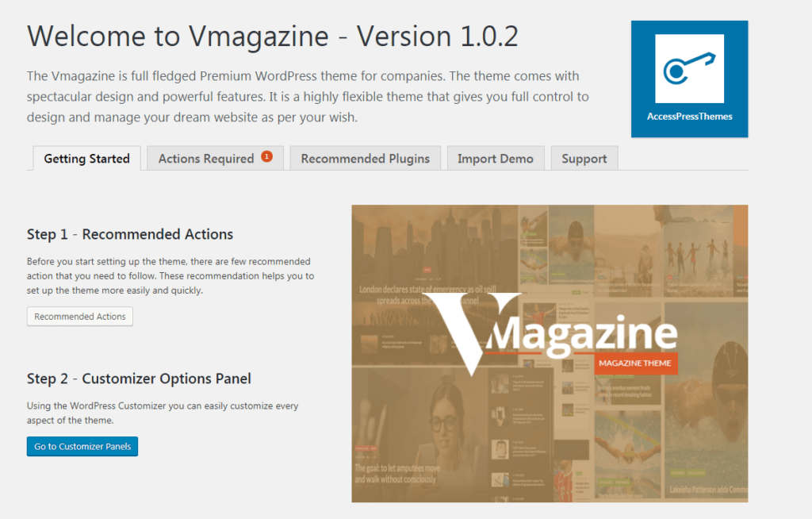Click the London declares state of emergency headline
812x519 pixels.
coord(427,294)
